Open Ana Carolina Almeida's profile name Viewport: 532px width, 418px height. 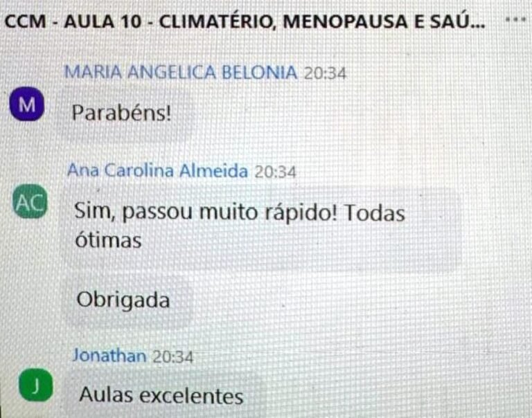coord(157,170)
